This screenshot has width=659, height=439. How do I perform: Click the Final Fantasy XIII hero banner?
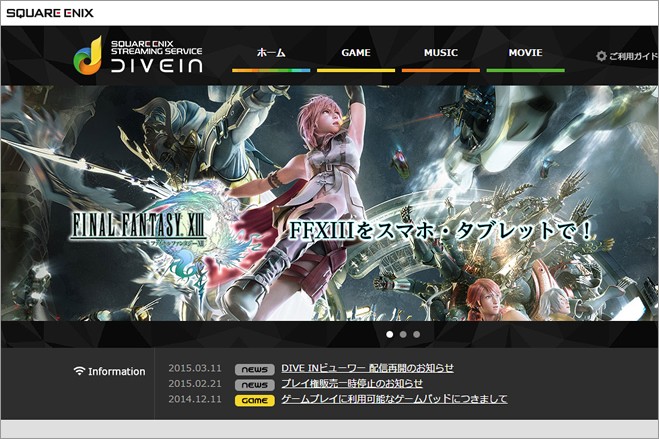tap(330, 203)
